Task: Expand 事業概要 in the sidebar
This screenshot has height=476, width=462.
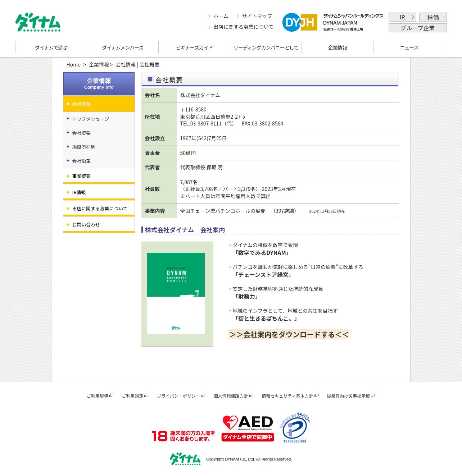Action: pyautogui.click(x=99, y=176)
